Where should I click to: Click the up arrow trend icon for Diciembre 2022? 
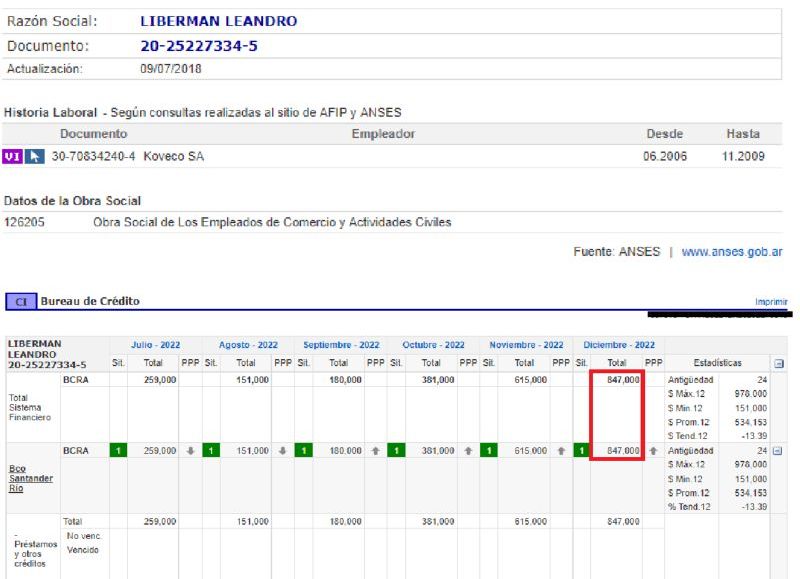(653, 451)
